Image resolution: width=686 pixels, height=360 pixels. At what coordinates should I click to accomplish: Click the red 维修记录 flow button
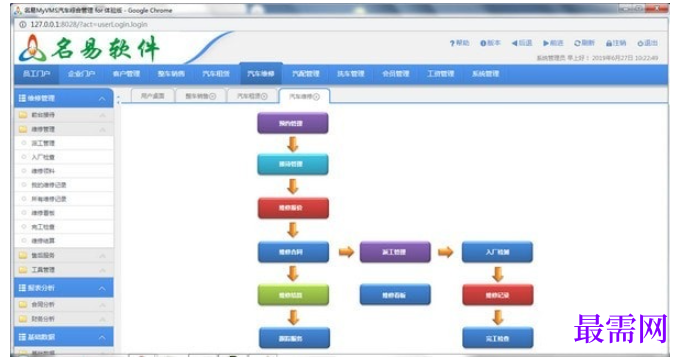[x=498, y=295]
